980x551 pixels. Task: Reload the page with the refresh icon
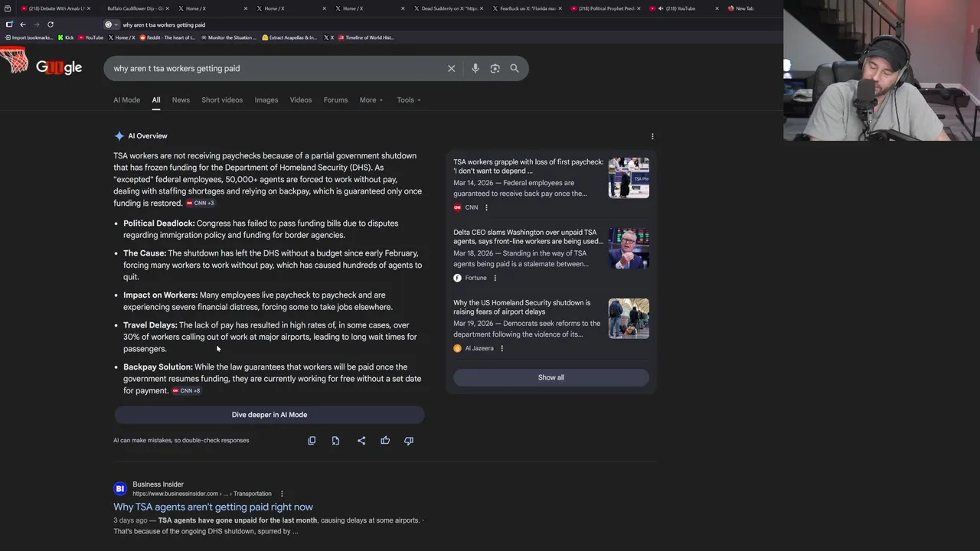pos(51,24)
